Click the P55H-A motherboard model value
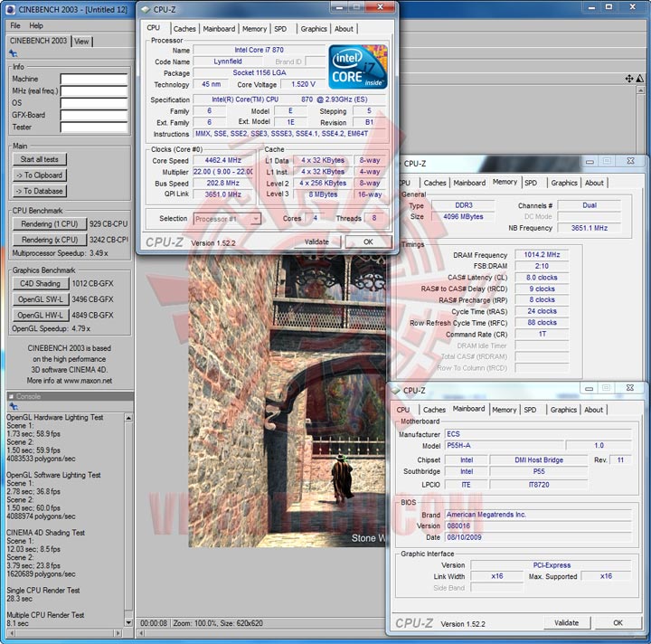651x644 pixels. 504,446
